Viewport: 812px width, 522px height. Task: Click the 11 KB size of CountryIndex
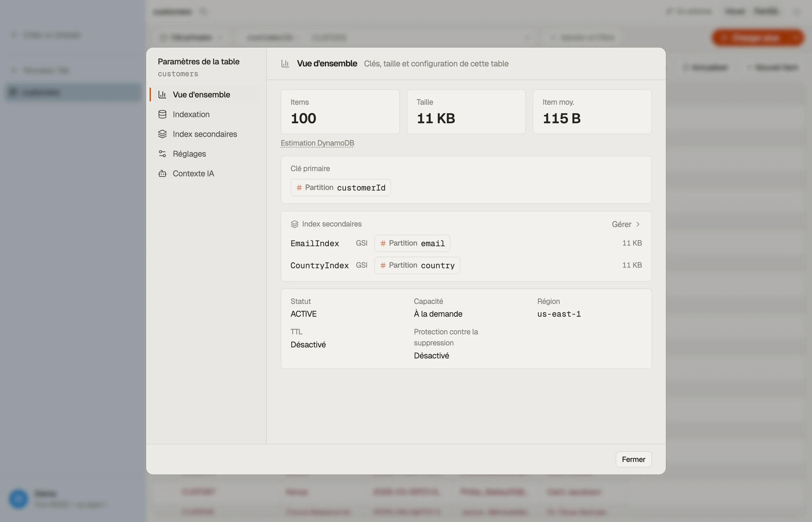pos(632,265)
